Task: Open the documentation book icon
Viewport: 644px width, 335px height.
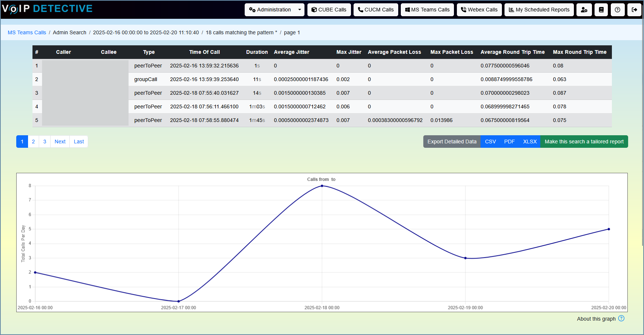Action: coord(601,10)
